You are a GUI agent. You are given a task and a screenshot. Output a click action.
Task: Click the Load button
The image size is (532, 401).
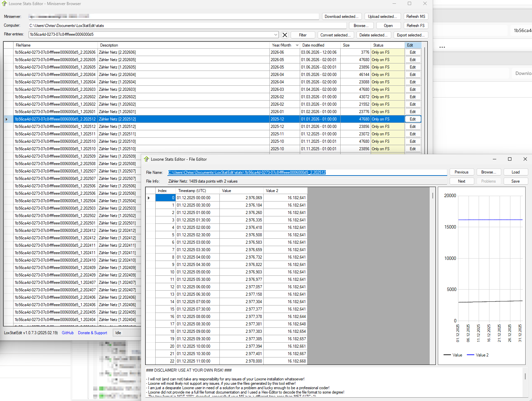pyautogui.click(x=515, y=172)
